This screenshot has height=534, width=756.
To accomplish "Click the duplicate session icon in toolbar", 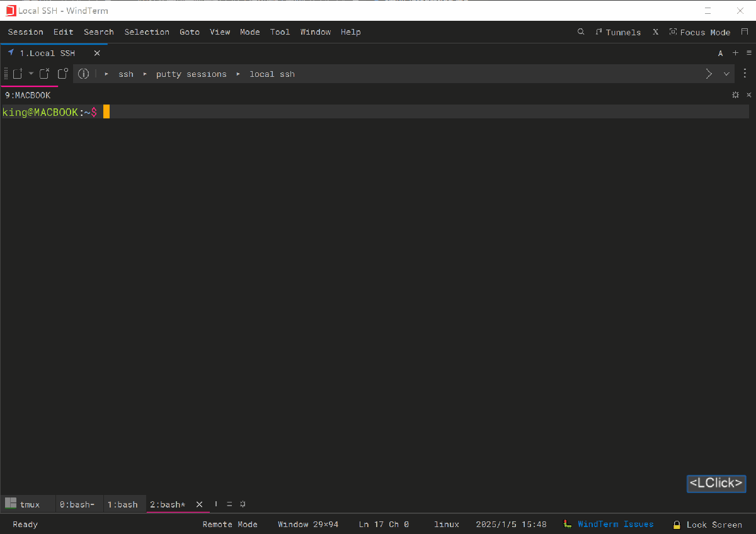I will [63, 74].
